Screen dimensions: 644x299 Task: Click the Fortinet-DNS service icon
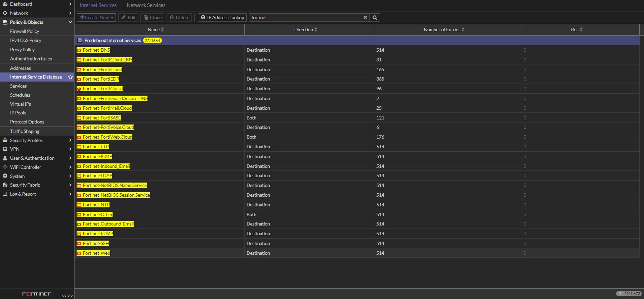point(79,50)
